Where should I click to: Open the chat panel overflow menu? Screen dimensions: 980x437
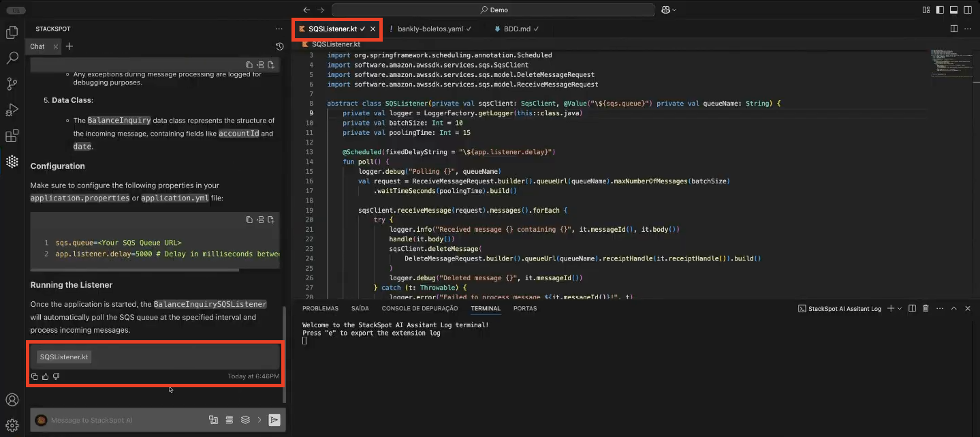(x=279, y=29)
